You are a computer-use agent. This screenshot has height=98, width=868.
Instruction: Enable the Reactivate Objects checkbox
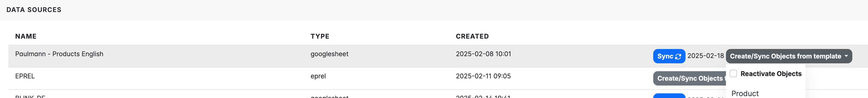(x=734, y=74)
